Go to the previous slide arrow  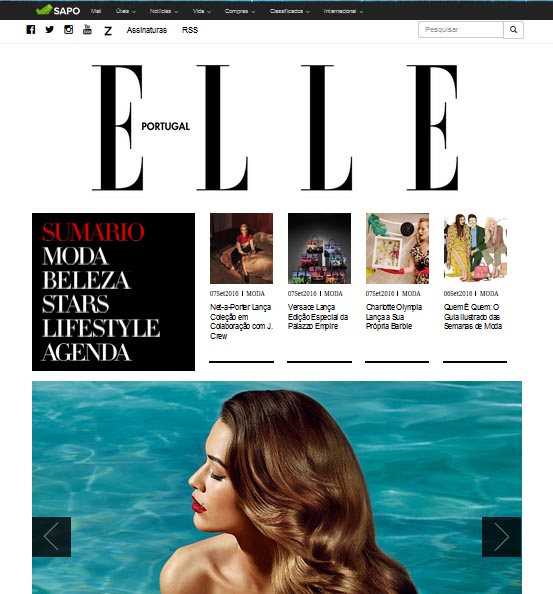[52, 536]
